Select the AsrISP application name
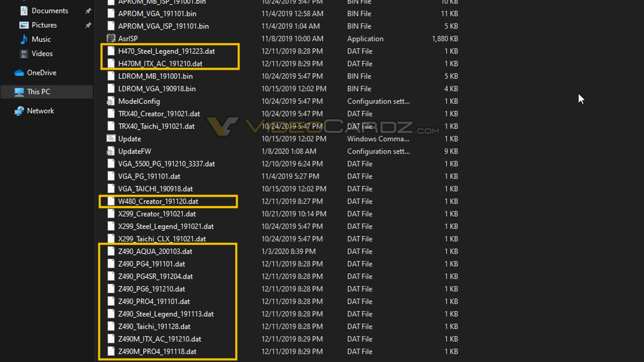The height and width of the screenshot is (362, 644). point(128,39)
